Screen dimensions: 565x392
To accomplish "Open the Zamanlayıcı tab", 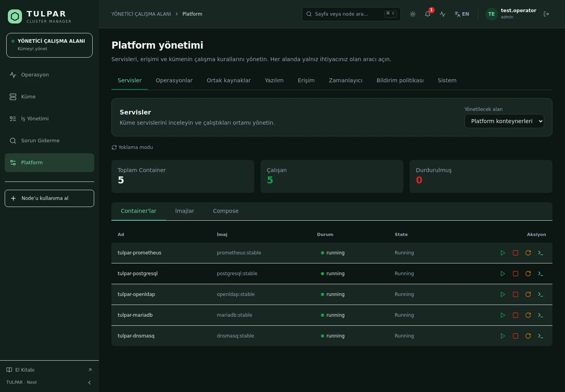I will [346, 80].
